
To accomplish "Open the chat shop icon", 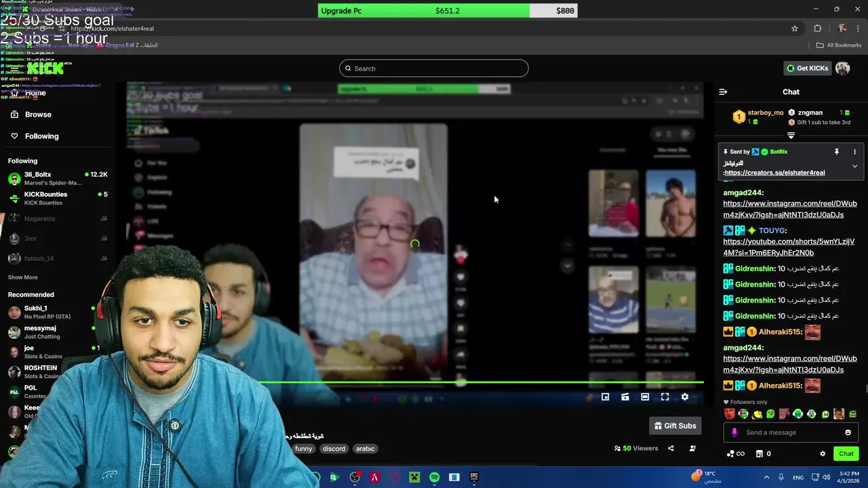I will coord(759,453).
